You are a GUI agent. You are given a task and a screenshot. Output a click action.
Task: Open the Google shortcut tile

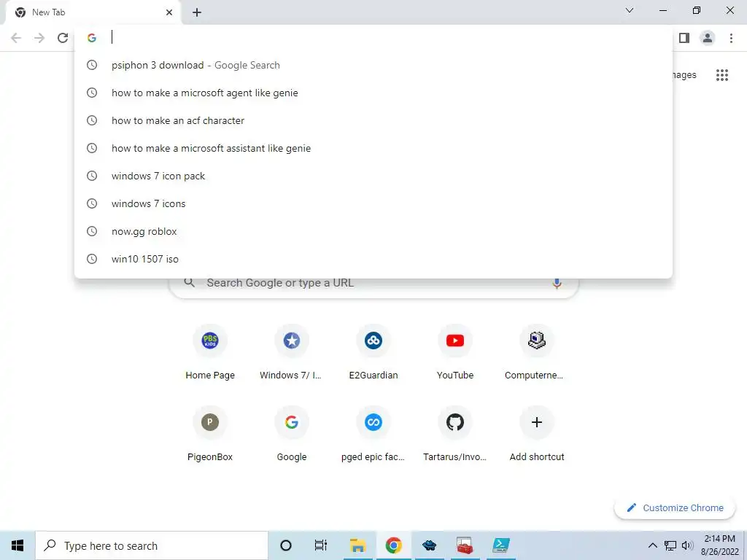click(292, 434)
